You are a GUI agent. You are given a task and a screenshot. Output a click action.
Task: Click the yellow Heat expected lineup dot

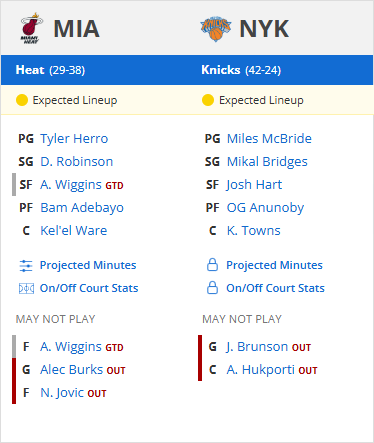[x=22, y=100]
